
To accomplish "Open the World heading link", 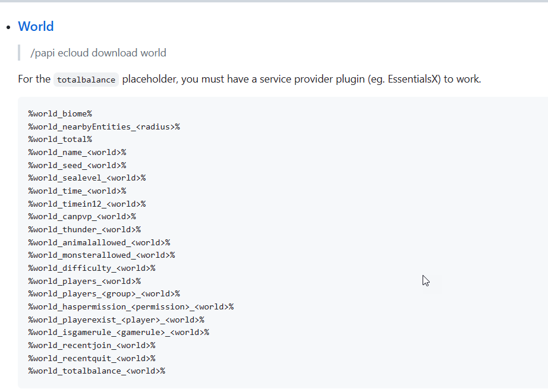I will pos(36,26).
